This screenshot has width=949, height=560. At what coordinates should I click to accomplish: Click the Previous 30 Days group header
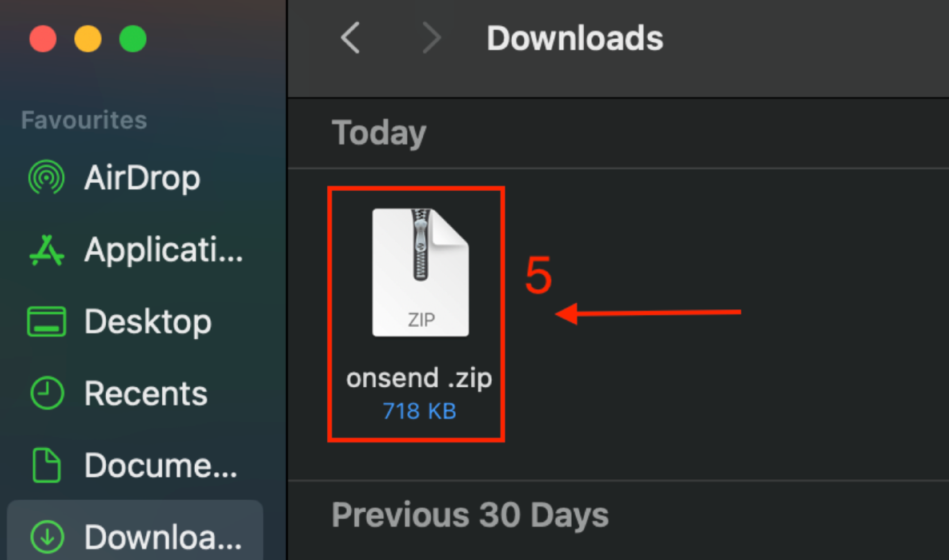(470, 515)
